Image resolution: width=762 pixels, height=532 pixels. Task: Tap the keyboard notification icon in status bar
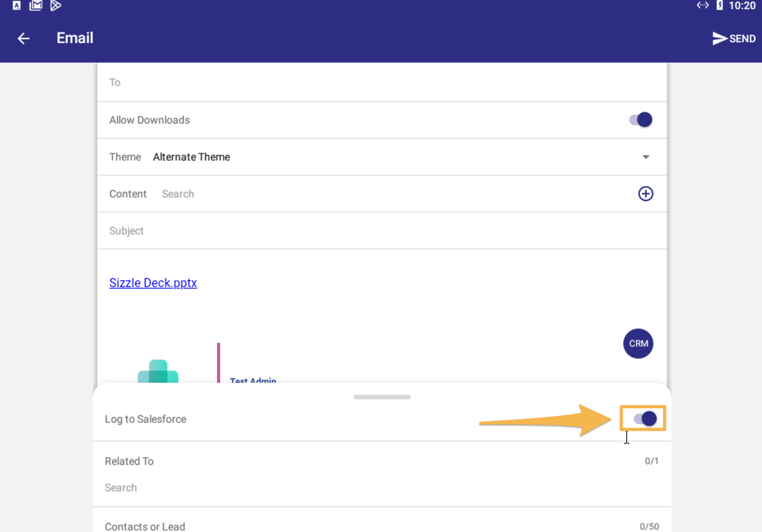(x=17, y=6)
